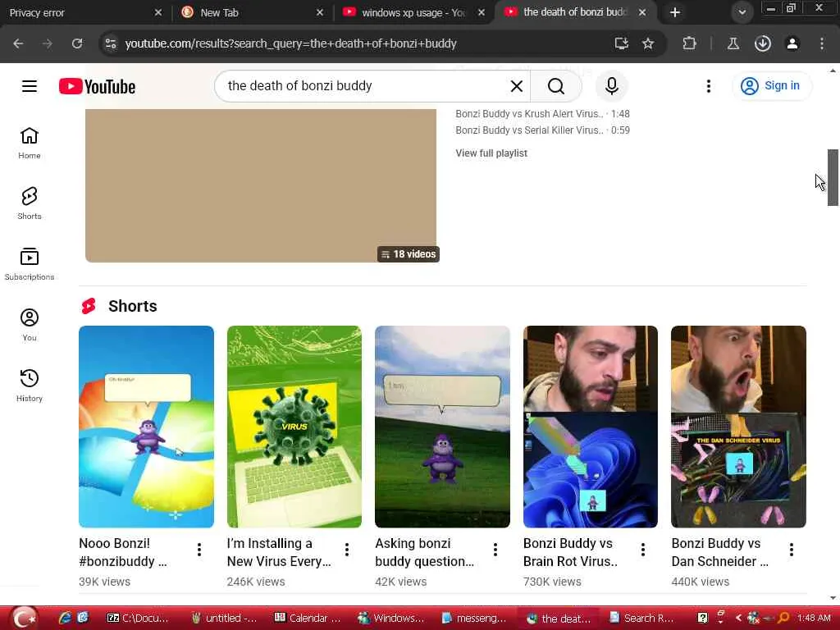Toggle the YouTube hamburger guide menu

click(30, 86)
